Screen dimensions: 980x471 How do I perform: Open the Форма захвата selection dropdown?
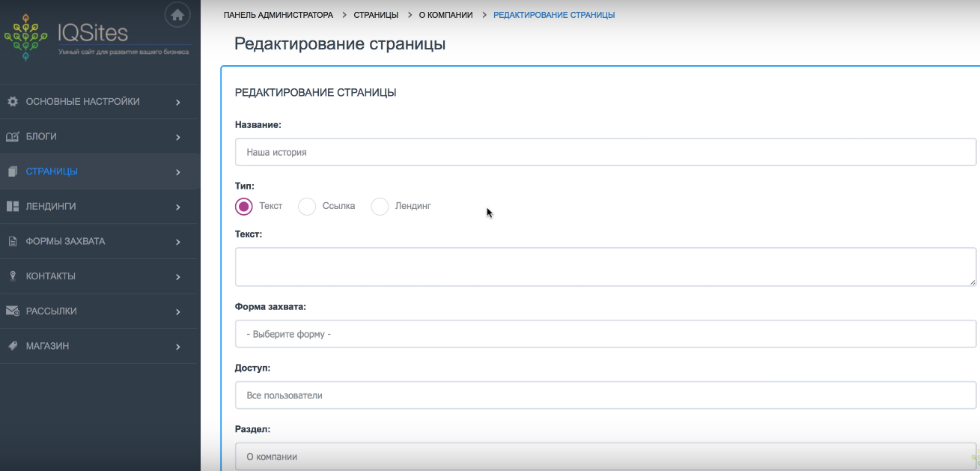tap(605, 333)
